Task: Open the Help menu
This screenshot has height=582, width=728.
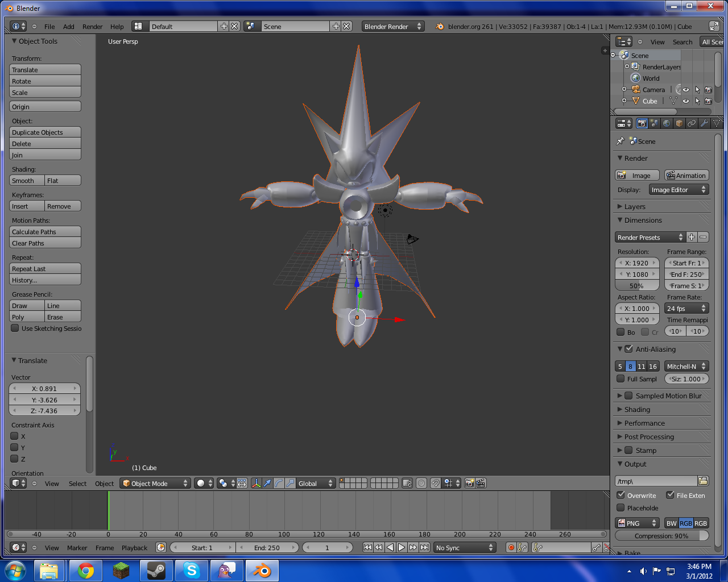Action: coord(117,27)
